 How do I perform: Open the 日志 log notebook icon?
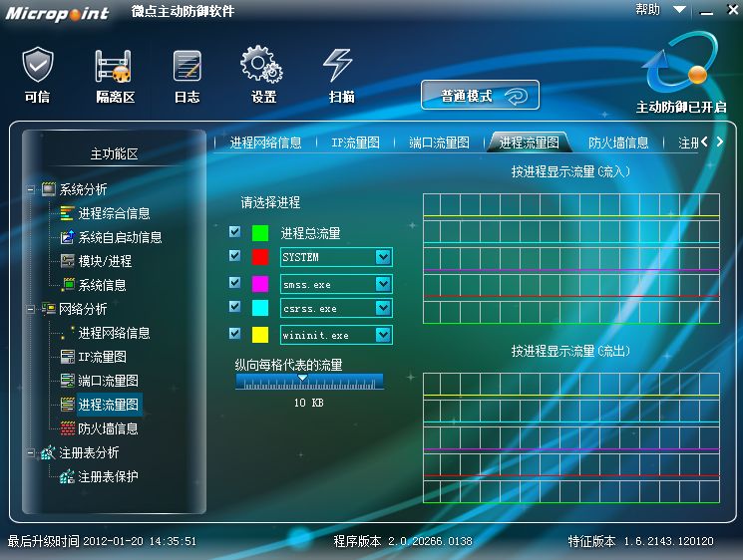click(x=186, y=66)
